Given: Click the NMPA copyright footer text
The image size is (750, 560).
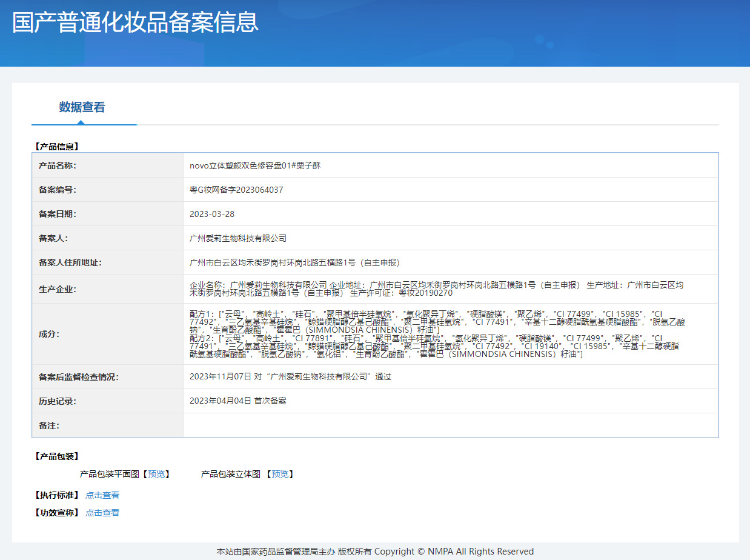Looking at the screenshot, I should click(x=375, y=552).
